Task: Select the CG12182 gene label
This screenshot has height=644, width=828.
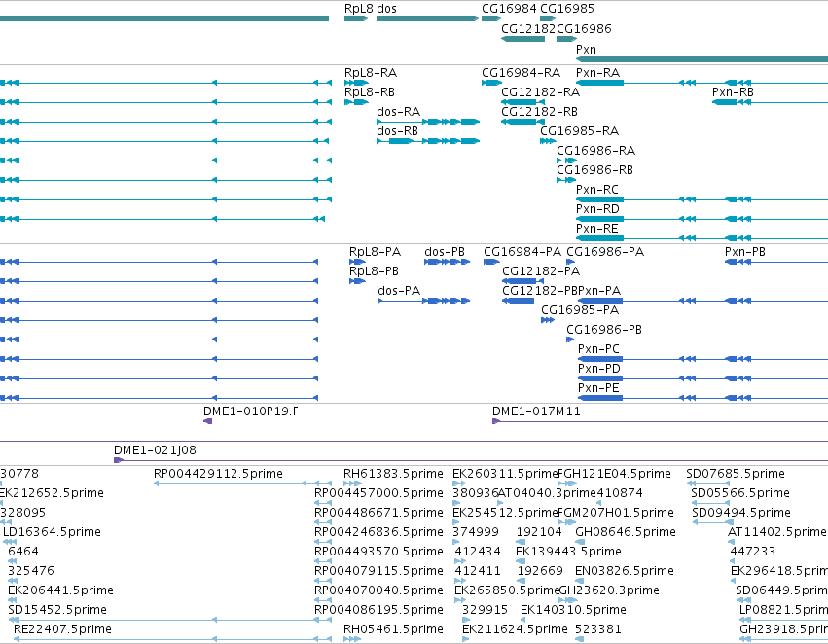Action: [x=528, y=28]
